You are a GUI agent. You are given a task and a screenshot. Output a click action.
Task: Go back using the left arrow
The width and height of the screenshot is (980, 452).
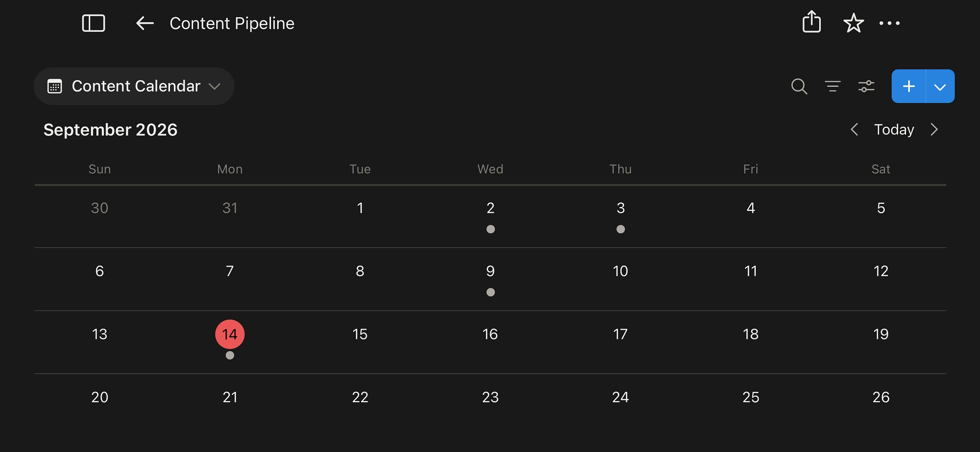(x=145, y=23)
